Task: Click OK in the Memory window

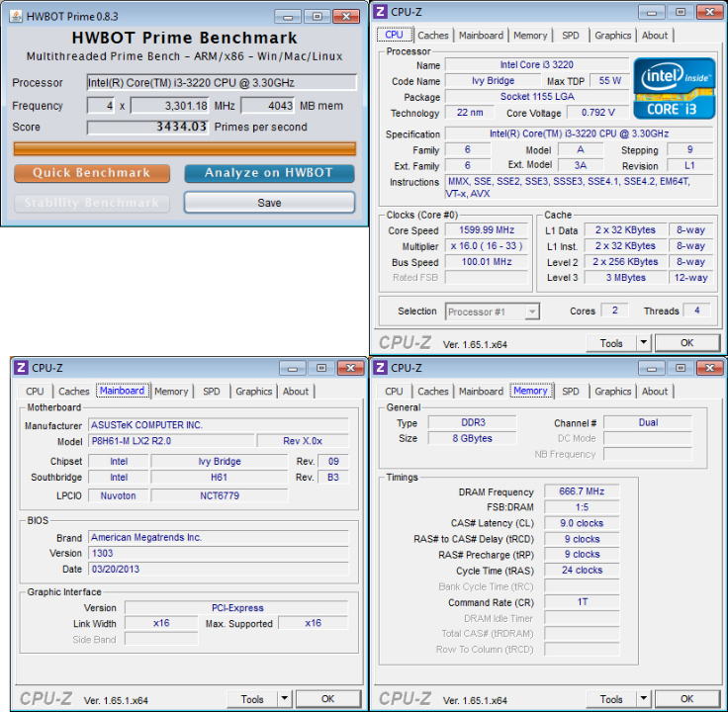Action: [687, 699]
